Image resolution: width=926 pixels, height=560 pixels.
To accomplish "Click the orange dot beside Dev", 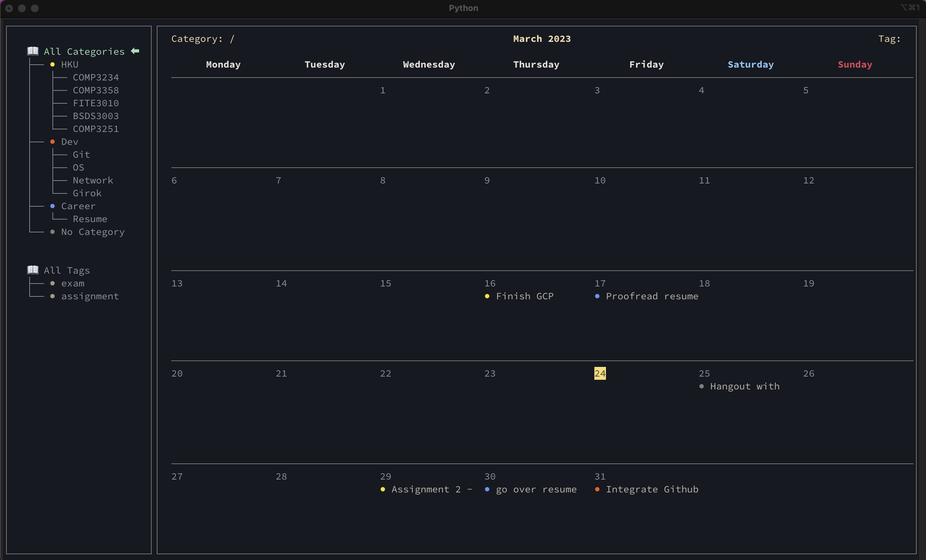I will click(52, 142).
